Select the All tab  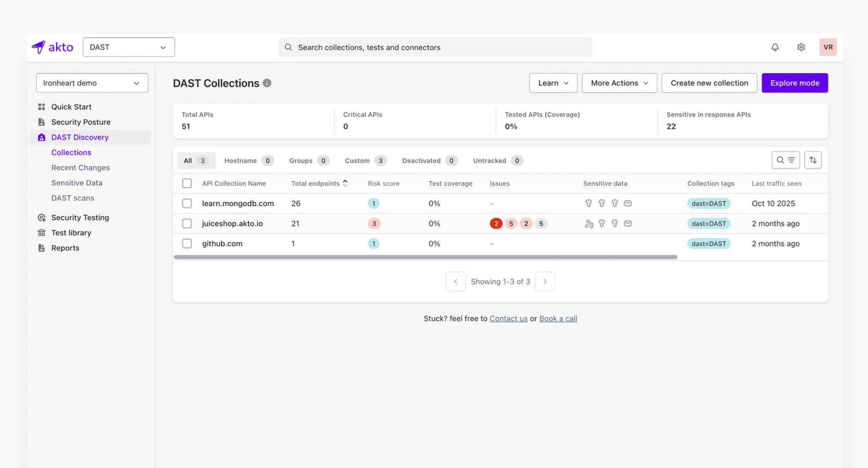(196, 160)
